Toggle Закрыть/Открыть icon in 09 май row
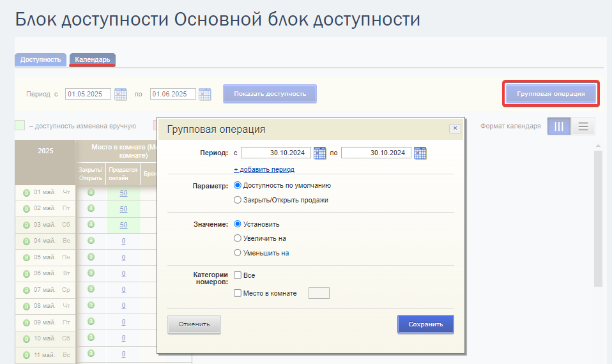Viewport: 612px width, 364px height. tap(91, 321)
